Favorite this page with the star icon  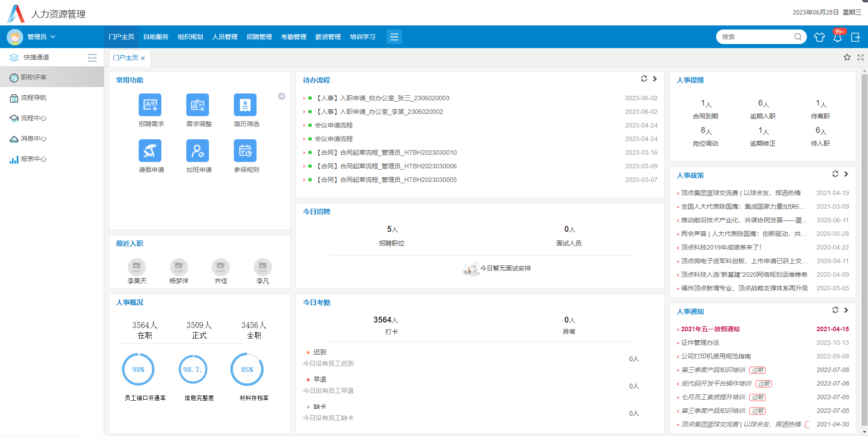(847, 57)
